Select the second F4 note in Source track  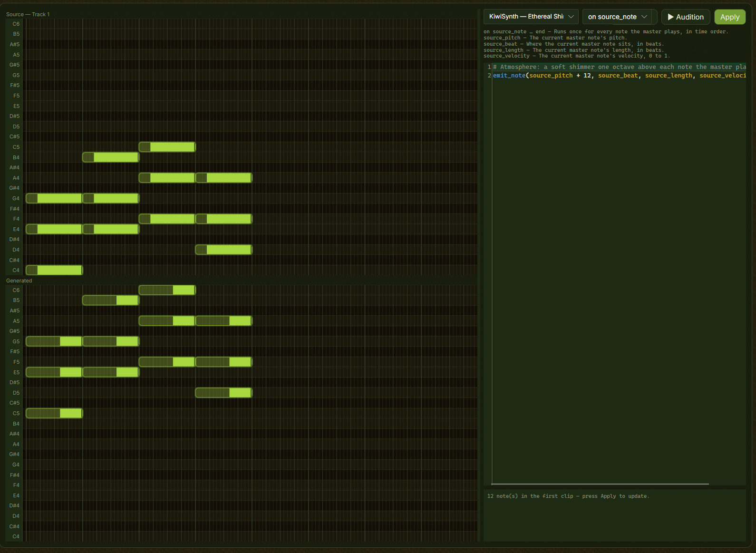click(x=223, y=219)
